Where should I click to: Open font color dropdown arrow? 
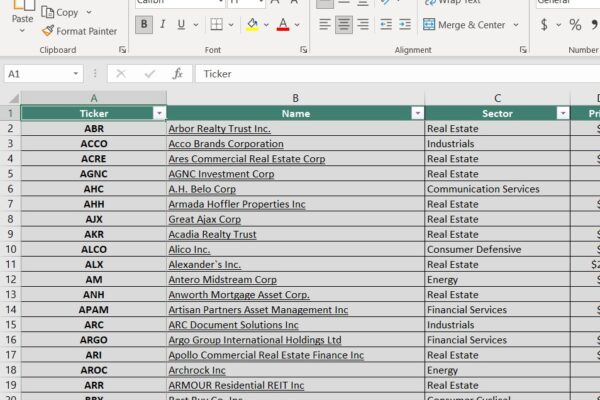pos(297,25)
